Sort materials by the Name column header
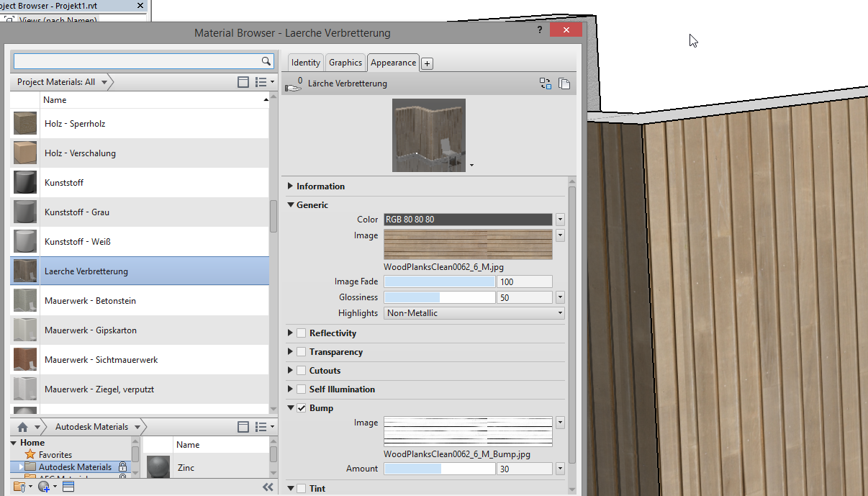Viewport: 868px width, 496px height. point(154,100)
